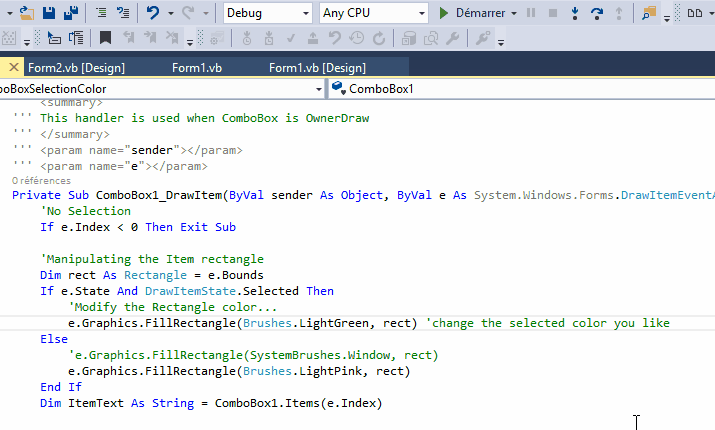715x430 pixels.
Task: Save the current file with single-disk icon
Action: tap(49, 13)
